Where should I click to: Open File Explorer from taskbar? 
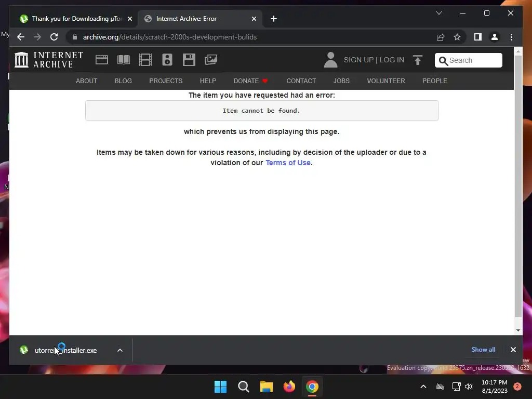click(x=267, y=387)
